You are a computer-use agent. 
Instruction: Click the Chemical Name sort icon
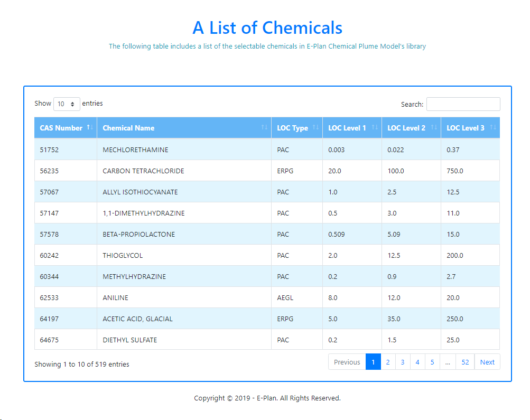pos(264,127)
